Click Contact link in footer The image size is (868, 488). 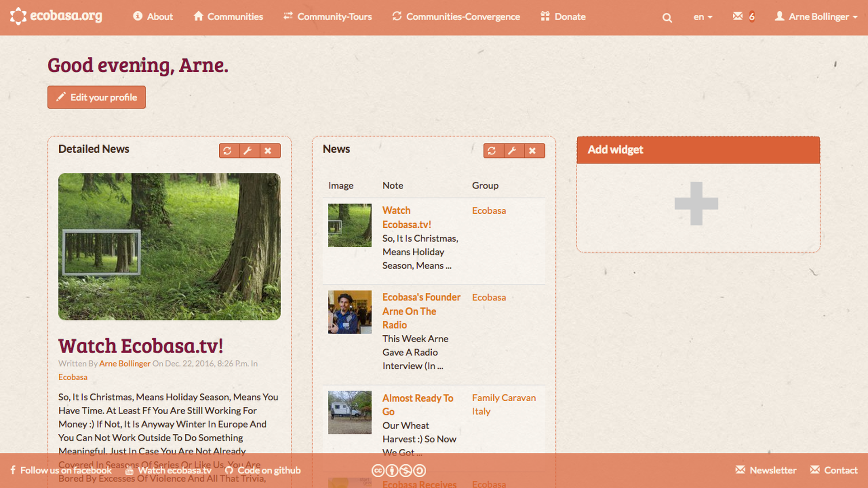(x=834, y=470)
